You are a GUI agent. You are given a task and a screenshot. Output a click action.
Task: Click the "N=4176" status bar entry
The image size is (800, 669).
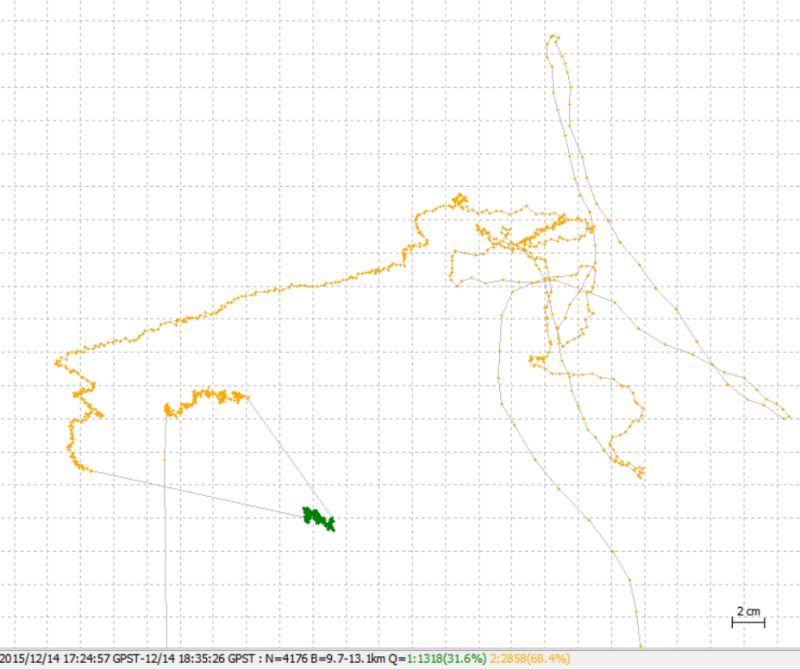tap(287, 659)
